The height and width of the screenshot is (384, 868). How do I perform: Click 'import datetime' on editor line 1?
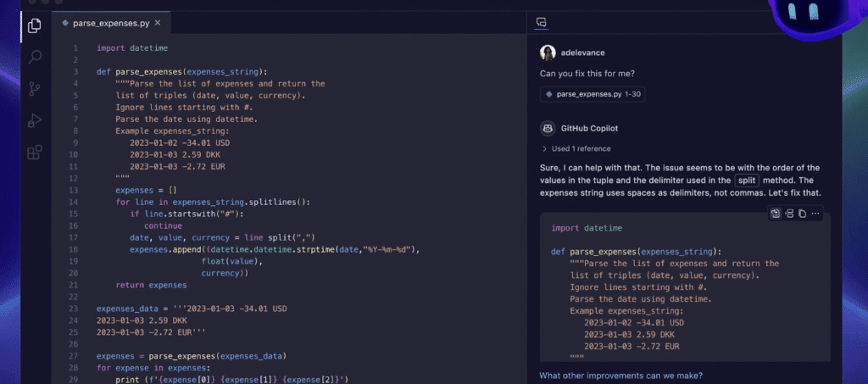click(131, 48)
